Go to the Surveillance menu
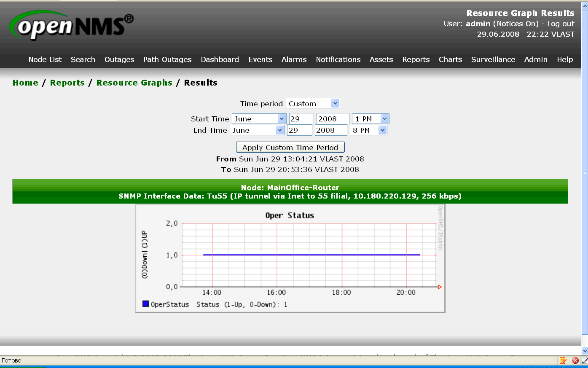This screenshot has width=588, height=368. click(493, 59)
